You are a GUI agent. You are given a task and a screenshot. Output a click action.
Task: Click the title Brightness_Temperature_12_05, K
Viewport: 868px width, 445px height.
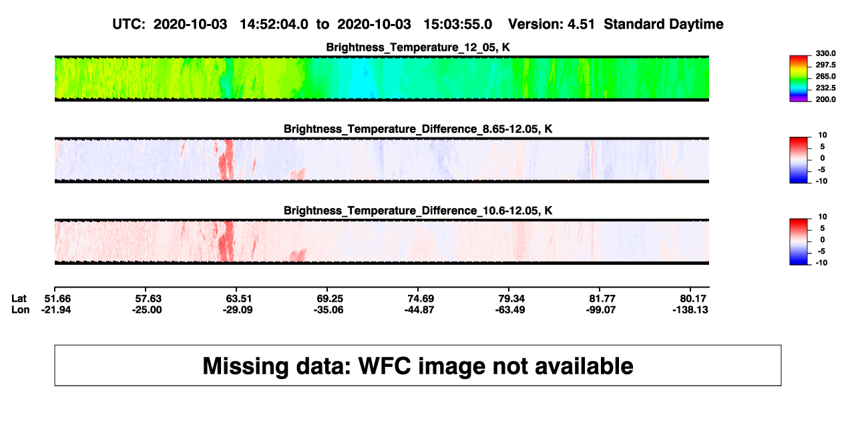click(x=418, y=47)
